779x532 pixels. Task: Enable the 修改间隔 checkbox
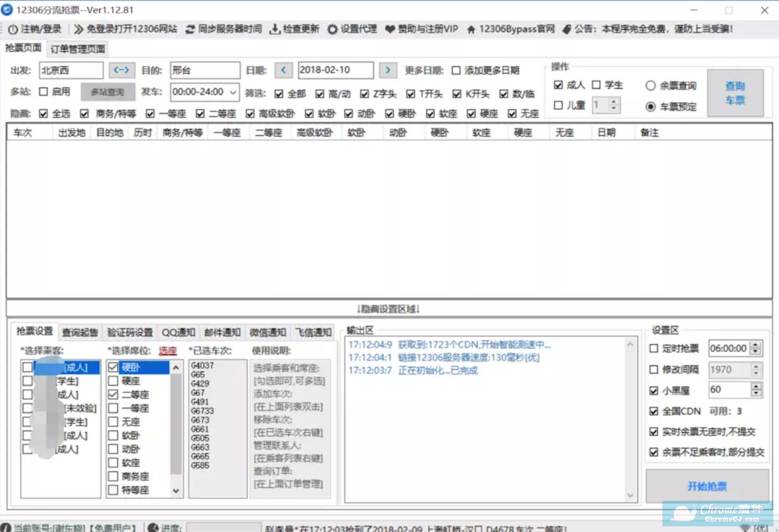(x=654, y=369)
